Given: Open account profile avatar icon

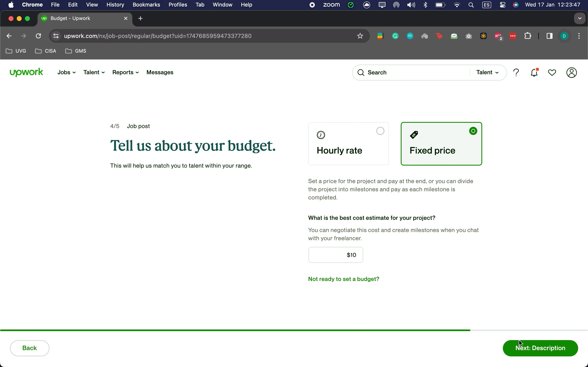Looking at the screenshot, I should click(571, 73).
